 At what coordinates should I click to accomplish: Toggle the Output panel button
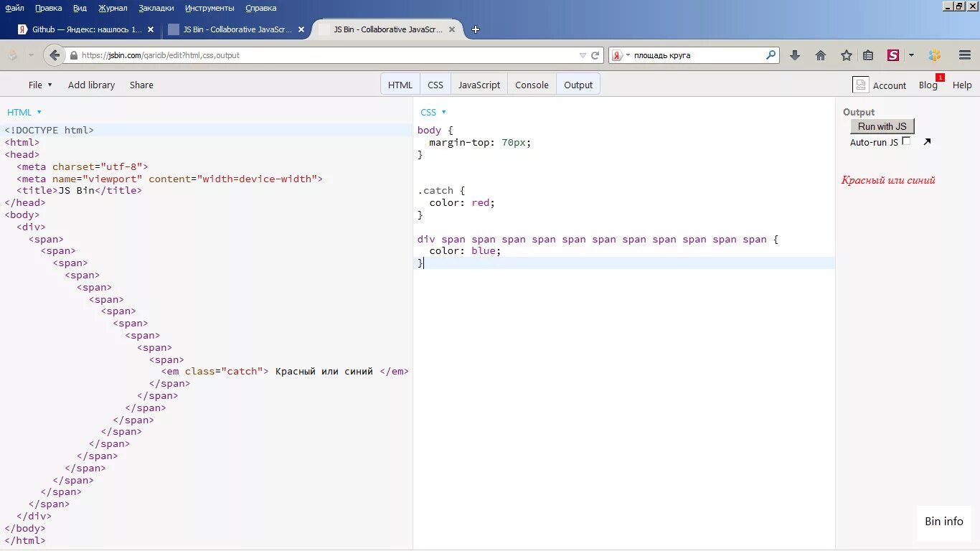coord(578,85)
